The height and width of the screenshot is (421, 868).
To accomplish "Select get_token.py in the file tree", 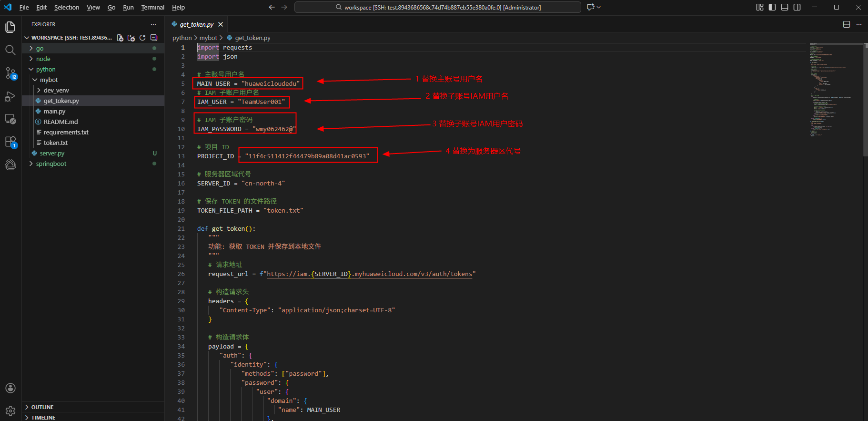I will point(93,101).
